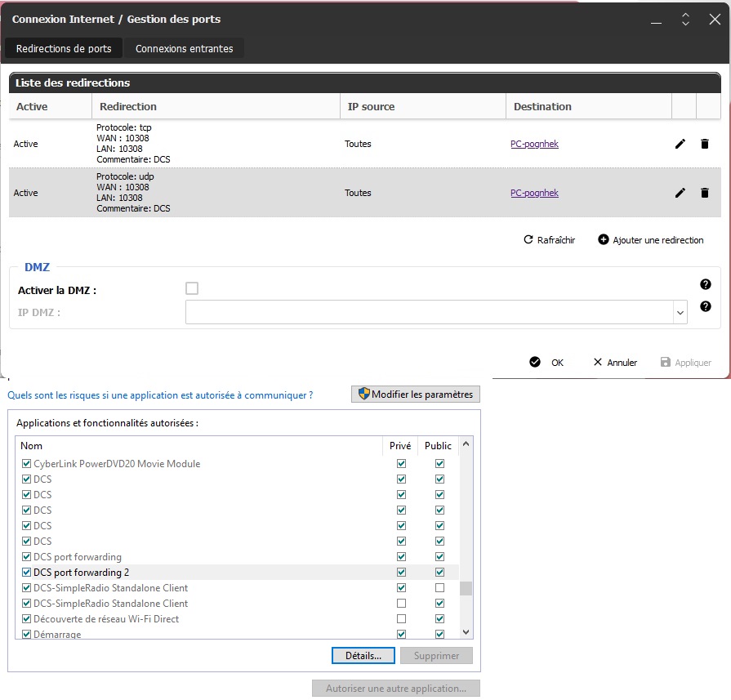Open the Redirections de ports tab
731x700 pixels.
[64, 48]
